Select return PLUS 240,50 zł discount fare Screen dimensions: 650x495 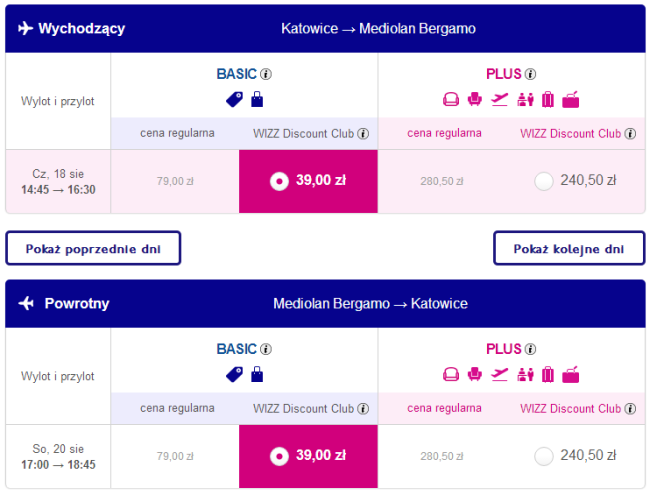(x=544, y=456)
